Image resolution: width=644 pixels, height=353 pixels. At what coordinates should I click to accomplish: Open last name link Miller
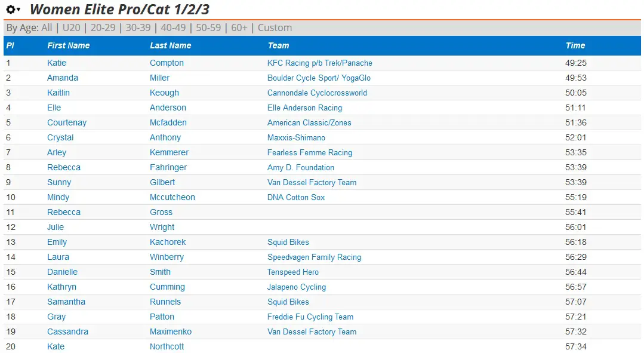point(160,78)
